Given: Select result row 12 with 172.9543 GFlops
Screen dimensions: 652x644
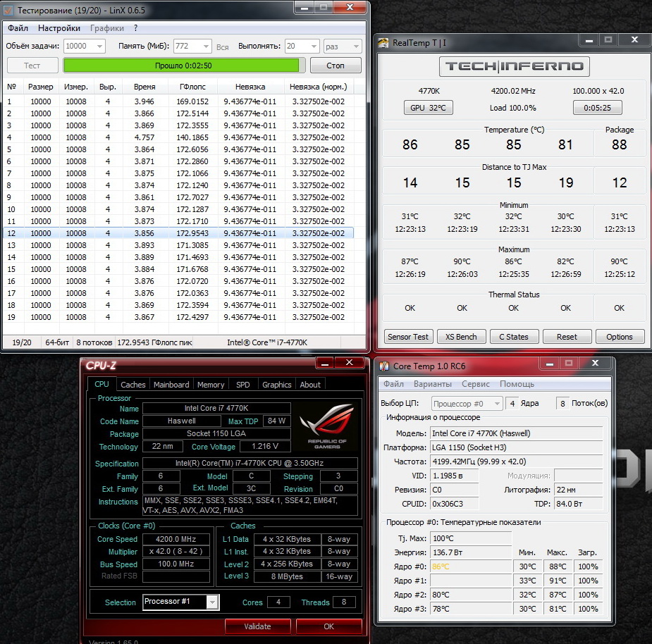Looking at the screenshot, I should click(178, 233).
